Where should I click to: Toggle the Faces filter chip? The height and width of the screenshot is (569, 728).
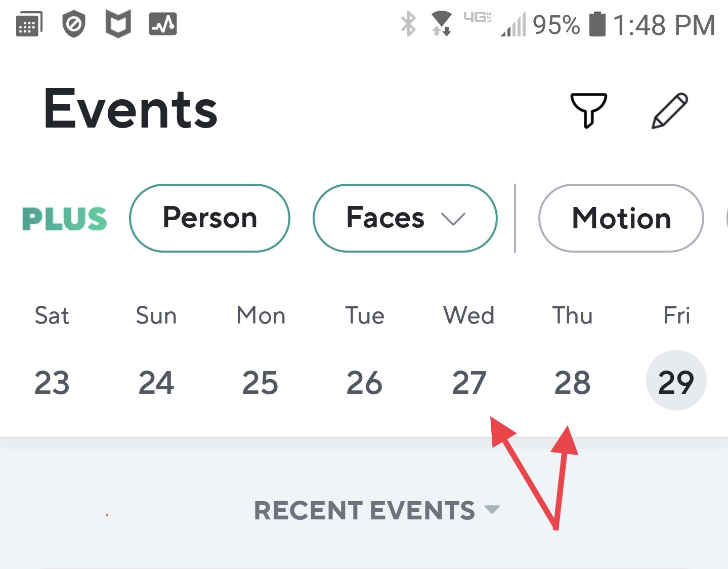pos(405,218)
